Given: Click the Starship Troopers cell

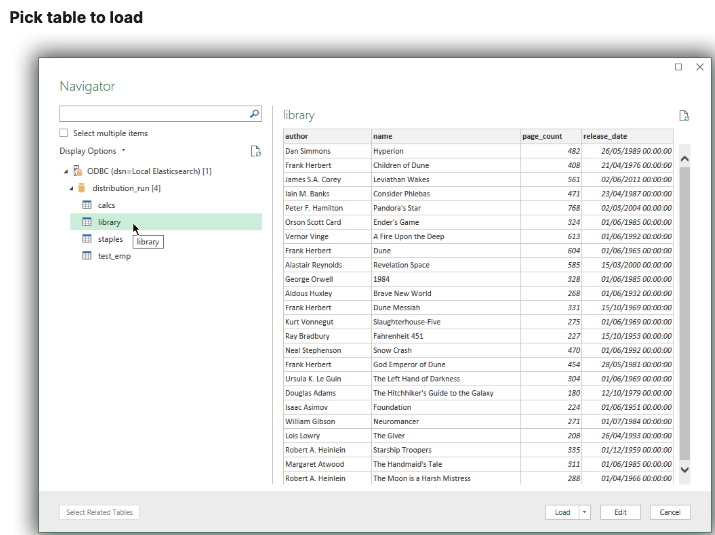Looking at the screenshot, I should pos(446,450).
